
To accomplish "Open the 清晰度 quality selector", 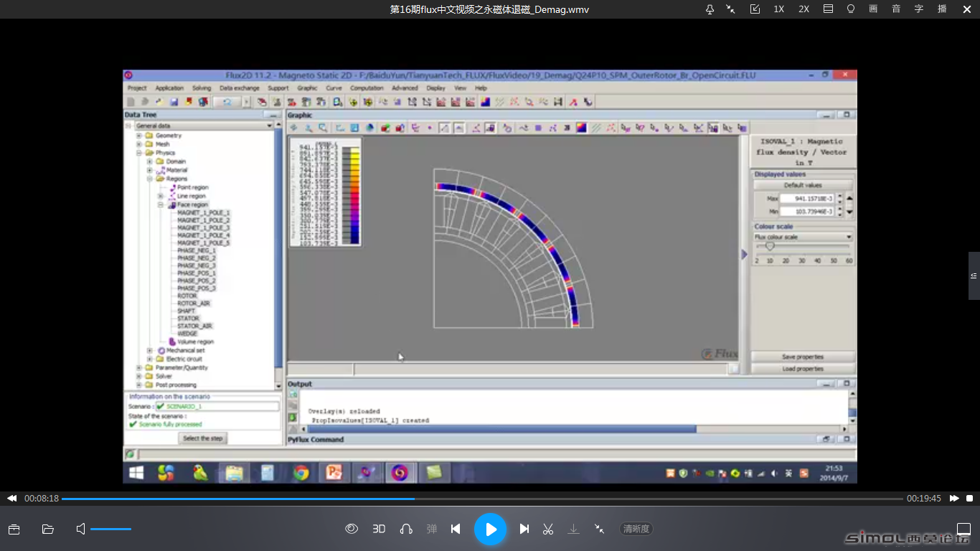I will pos(636,529).
